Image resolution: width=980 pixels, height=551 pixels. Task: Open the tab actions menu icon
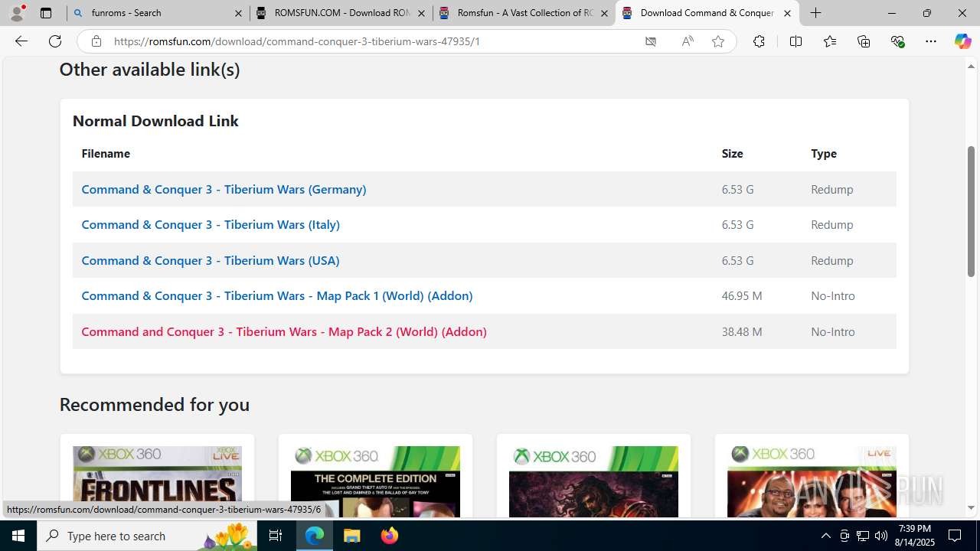(x=46, y=13)
